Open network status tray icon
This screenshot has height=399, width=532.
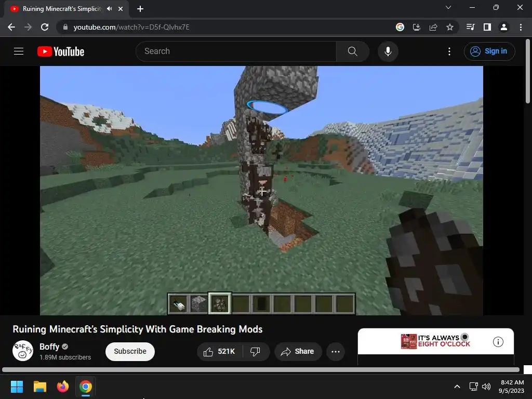pyautogui.click(x=473, y=387)
